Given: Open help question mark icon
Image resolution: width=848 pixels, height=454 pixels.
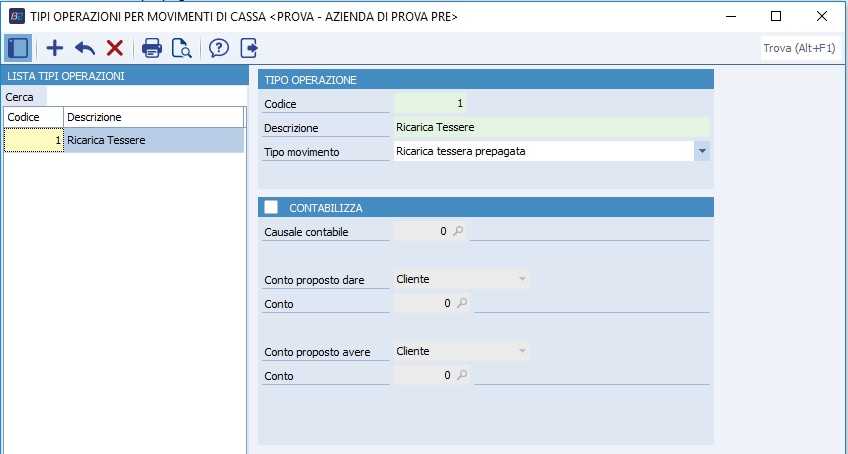Looking at the screenshot, I should click(x=219, y=47).
